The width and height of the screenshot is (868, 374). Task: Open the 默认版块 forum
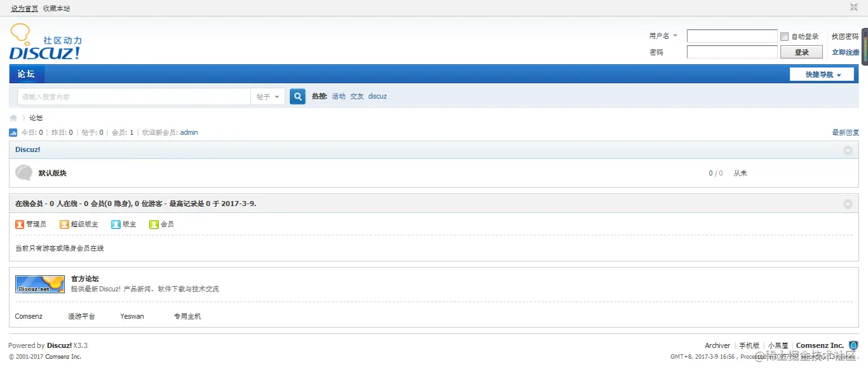point(53,173)
